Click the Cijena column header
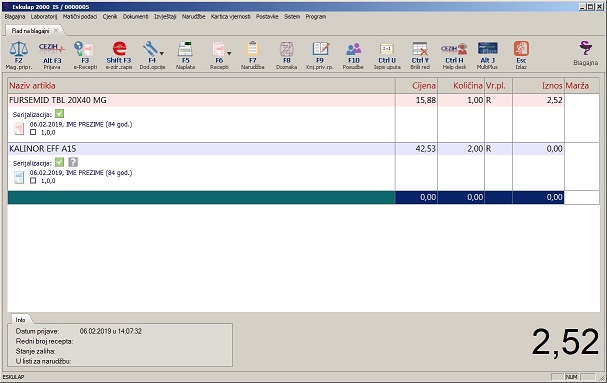This screenshot has height=383, width=607. 417,86
